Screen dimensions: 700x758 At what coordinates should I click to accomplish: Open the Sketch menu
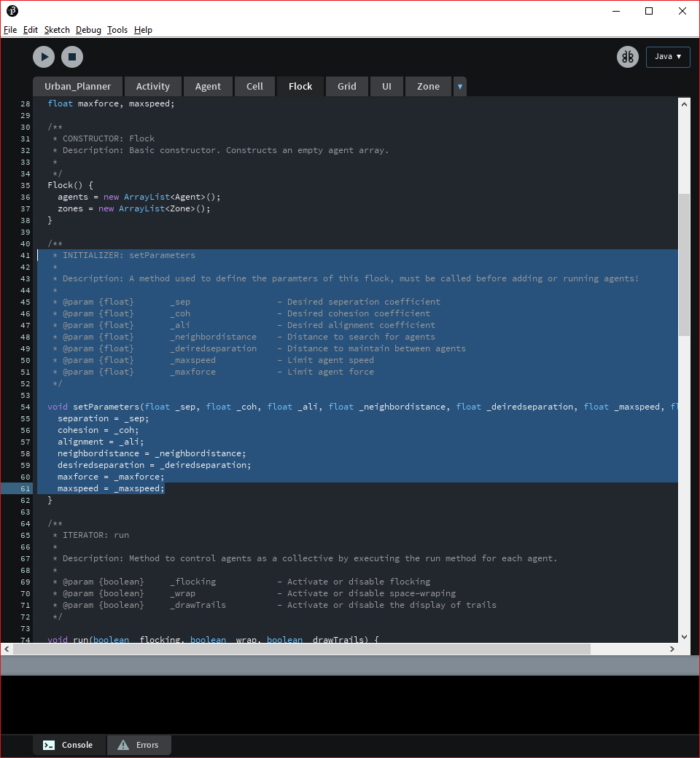coord(57,30)
